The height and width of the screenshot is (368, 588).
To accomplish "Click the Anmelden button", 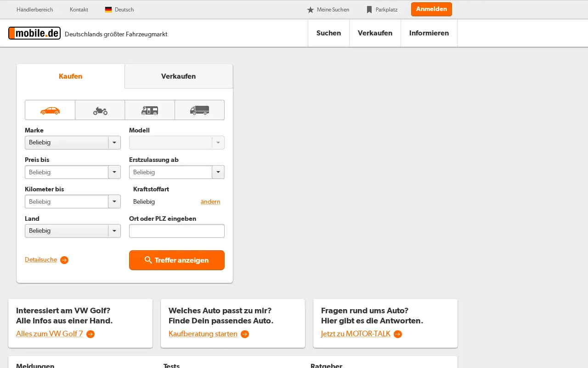I will tap(431, 9).
